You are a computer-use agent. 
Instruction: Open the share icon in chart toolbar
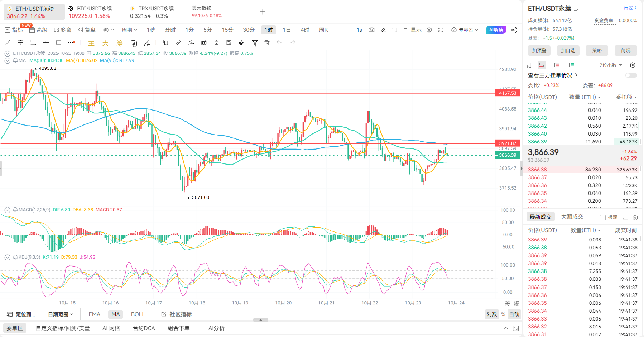coord(514,30)
